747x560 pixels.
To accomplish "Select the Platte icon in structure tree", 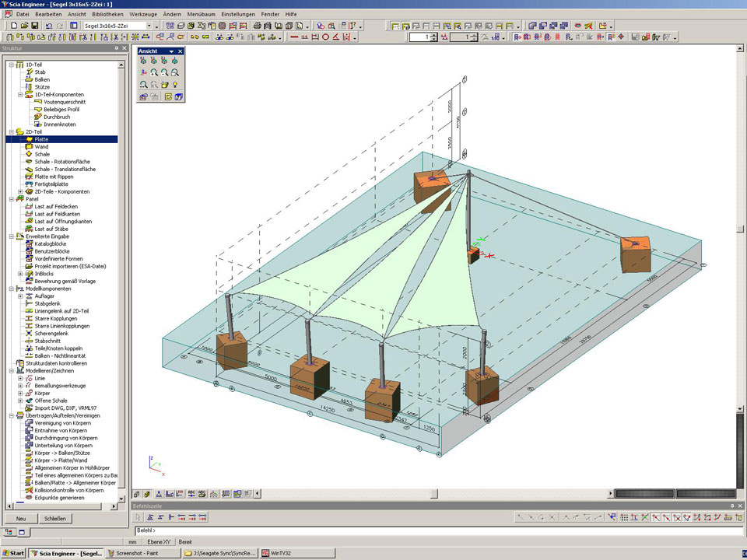I will [x=29, y=139].
